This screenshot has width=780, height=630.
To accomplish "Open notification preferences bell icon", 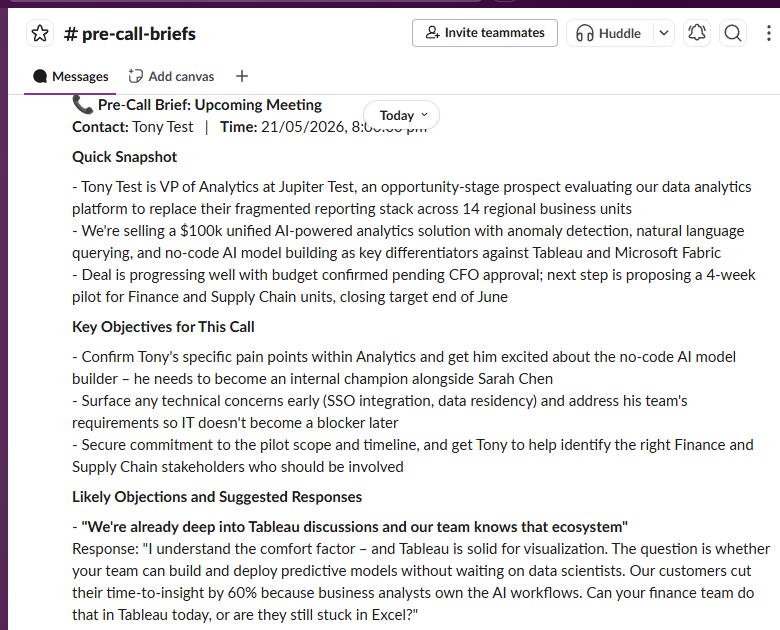I will pyautogui.click(x=696, y=33).
